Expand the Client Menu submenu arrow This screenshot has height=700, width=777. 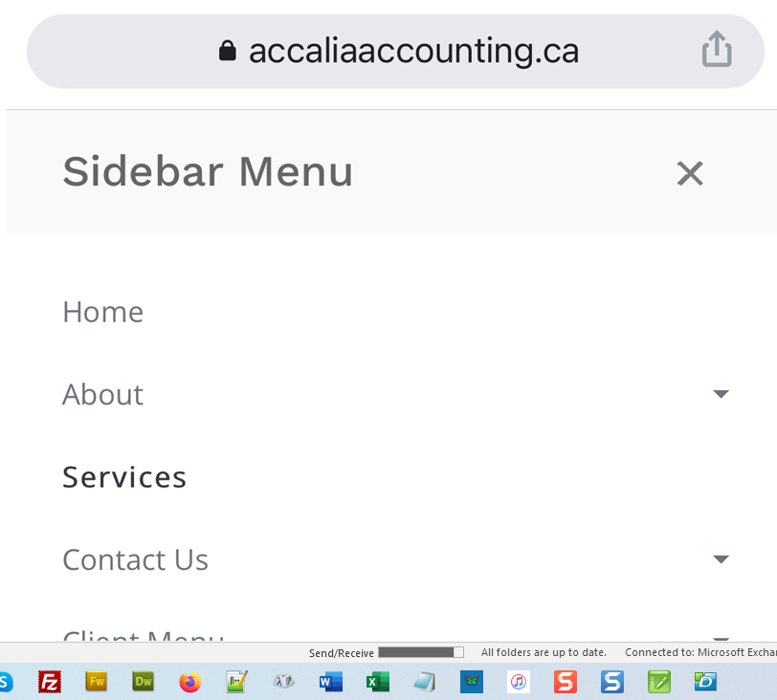pos(721,638)
